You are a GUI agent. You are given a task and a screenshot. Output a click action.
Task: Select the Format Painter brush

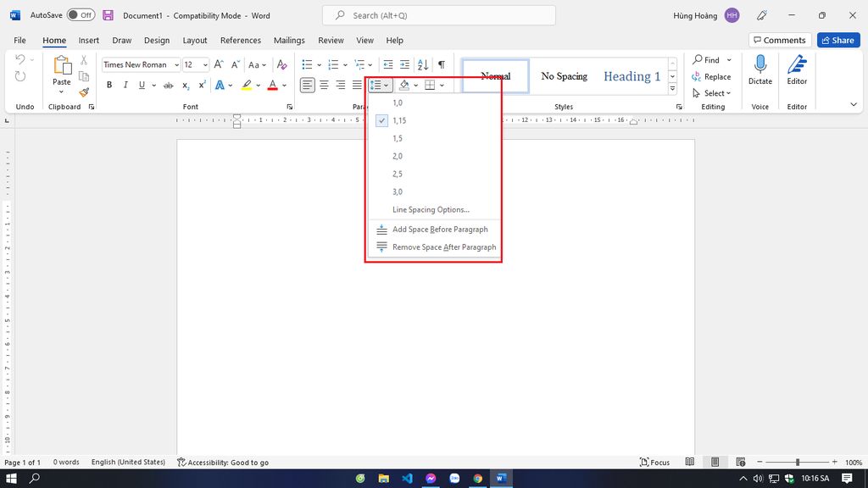pyautogui.click(x=84, y=92)
